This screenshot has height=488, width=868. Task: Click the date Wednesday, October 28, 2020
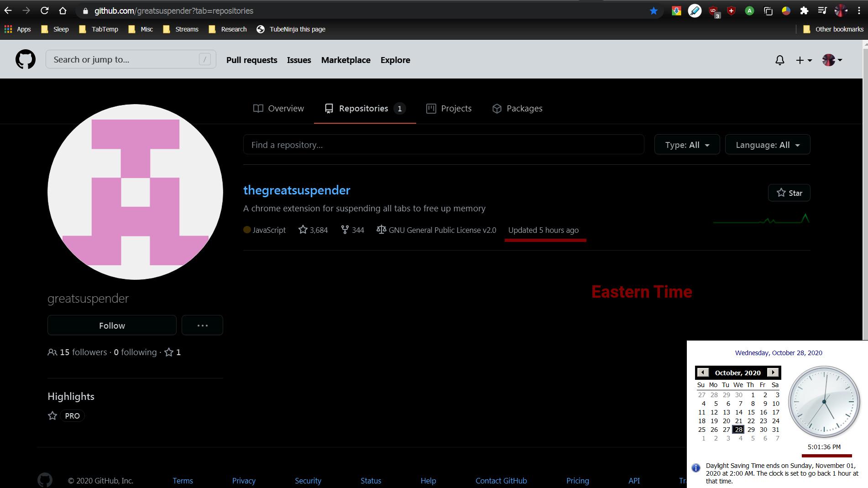[x=779, y=353]
